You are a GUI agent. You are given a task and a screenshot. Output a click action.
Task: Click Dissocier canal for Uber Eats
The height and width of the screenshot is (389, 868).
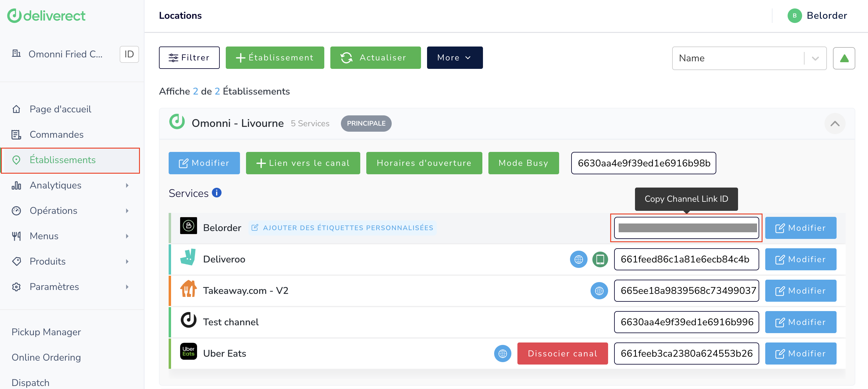coord(562,354)
